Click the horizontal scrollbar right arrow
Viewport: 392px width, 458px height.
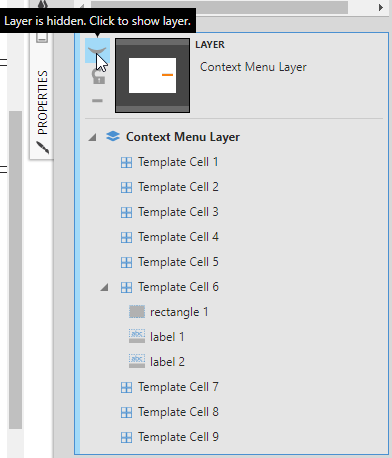pos(381,7)
